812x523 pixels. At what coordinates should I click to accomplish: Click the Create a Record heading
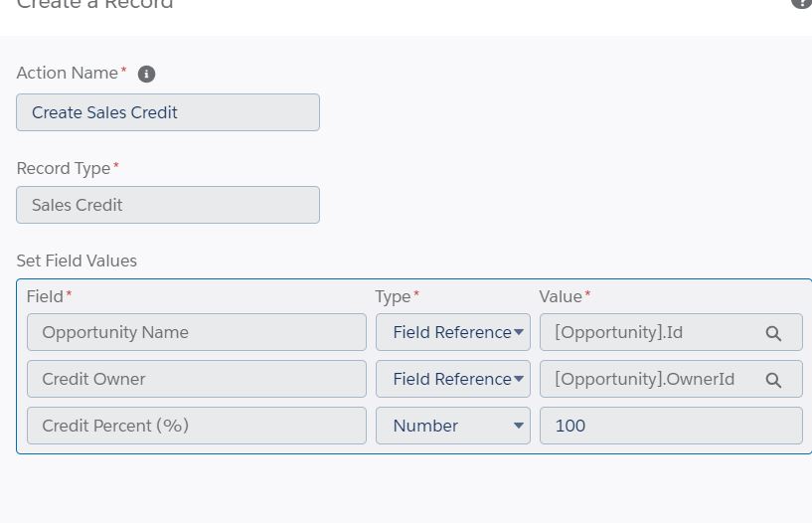(x=95, y=4)
